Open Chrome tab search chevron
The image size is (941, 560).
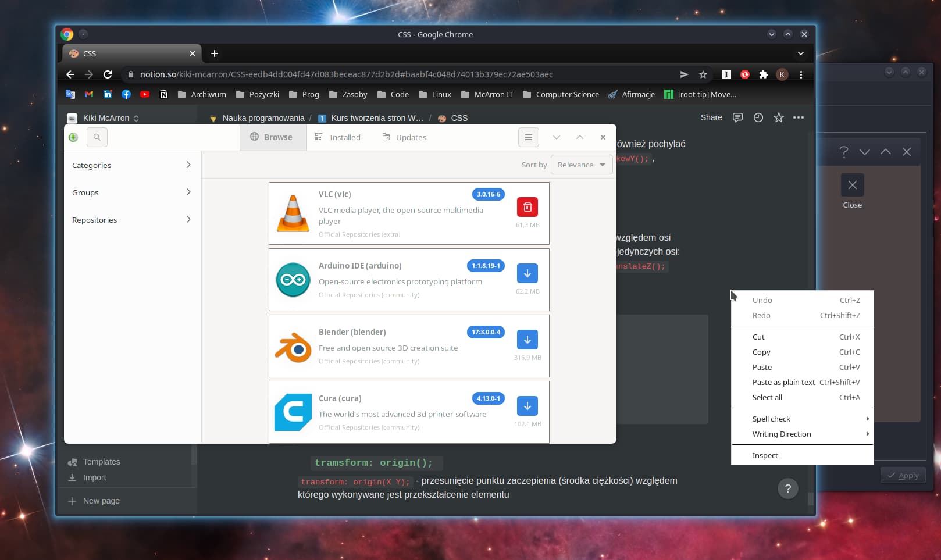pos(801,53)
